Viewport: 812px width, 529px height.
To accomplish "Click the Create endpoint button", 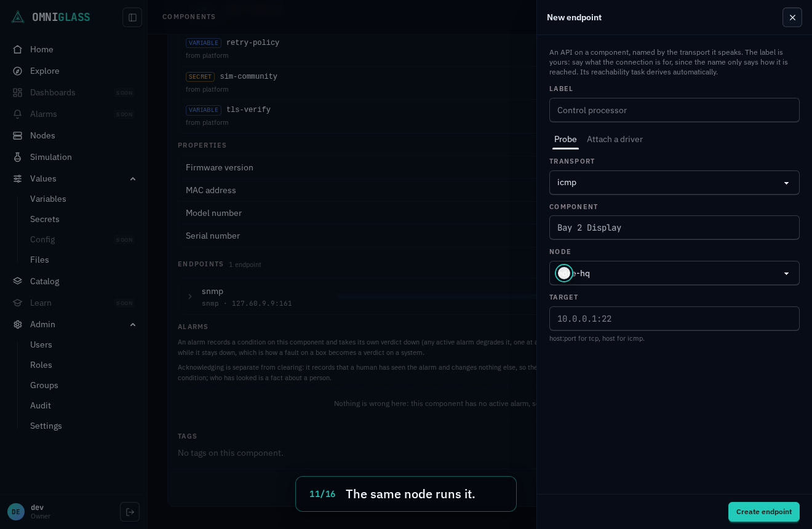I will (x=764, y=512).
